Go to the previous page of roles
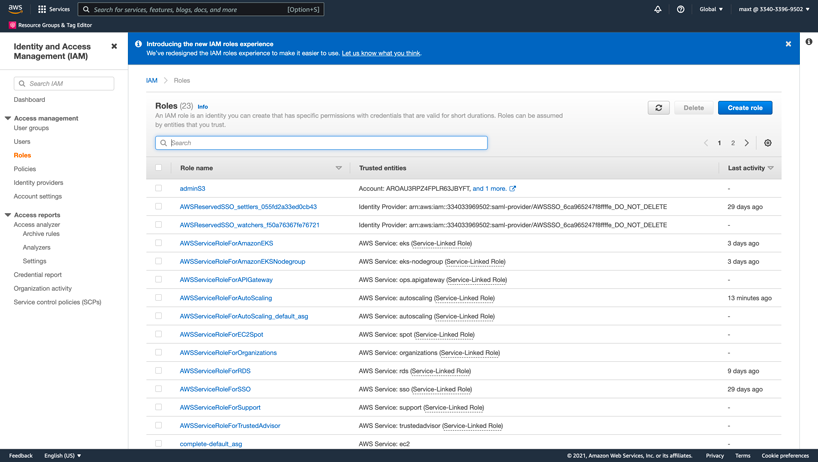The image size is (818, 462). pos(706,143)
